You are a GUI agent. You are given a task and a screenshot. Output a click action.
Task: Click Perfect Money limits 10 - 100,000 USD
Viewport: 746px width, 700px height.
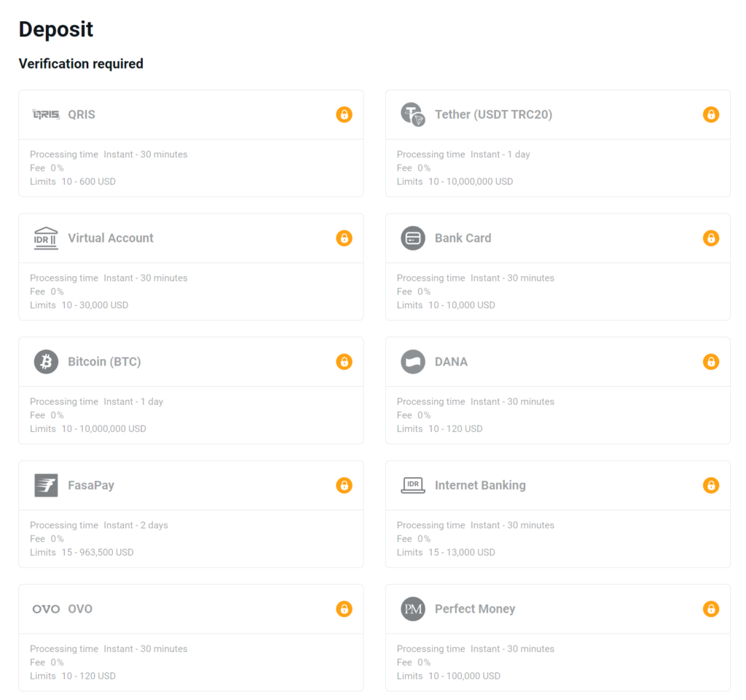(x=449, y=676)
